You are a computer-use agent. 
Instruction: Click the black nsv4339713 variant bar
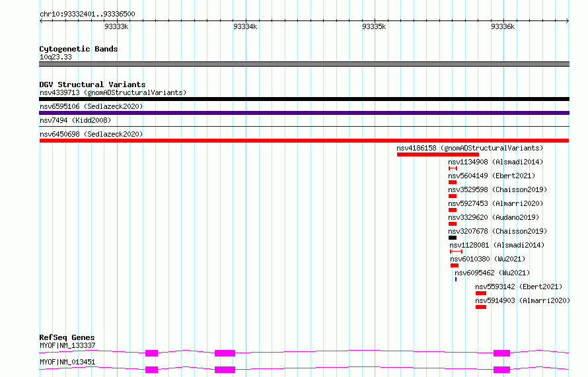click(304, 99)
